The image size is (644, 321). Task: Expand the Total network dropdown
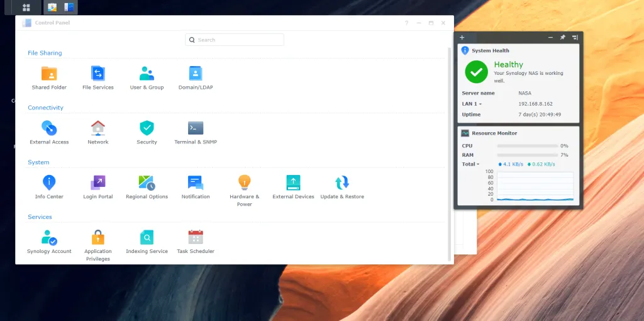click(x=470, y=164)
